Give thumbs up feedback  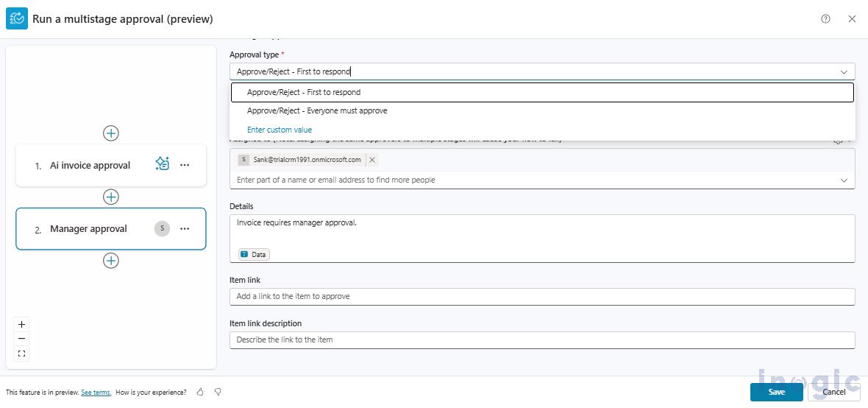pos(200,392)
